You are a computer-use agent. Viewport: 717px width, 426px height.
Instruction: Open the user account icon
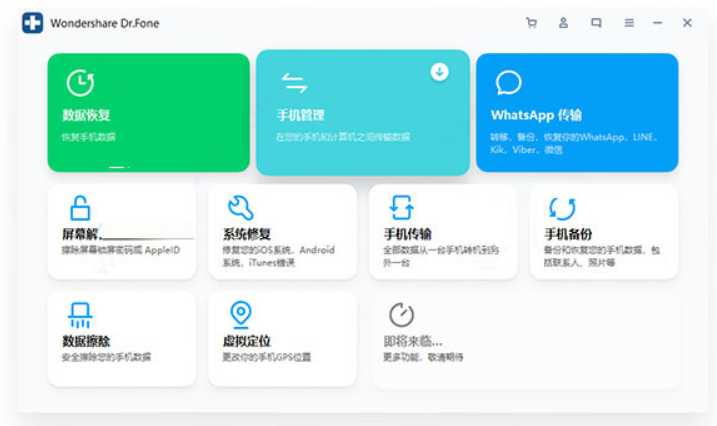click(x=564, y=22)
